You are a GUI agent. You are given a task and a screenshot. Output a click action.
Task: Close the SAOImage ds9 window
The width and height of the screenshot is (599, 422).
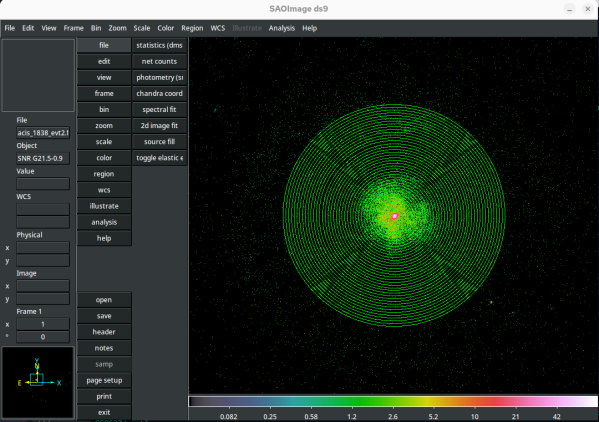[588, 9]
